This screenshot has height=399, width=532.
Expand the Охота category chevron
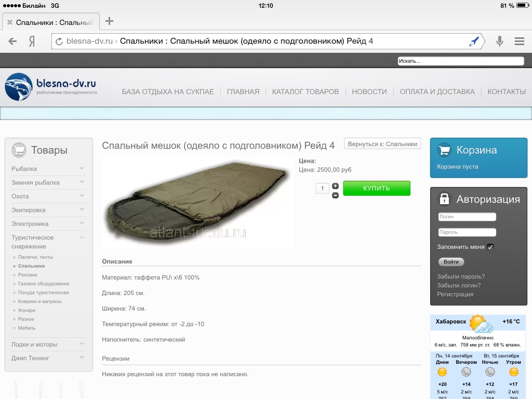click(82, 196)
